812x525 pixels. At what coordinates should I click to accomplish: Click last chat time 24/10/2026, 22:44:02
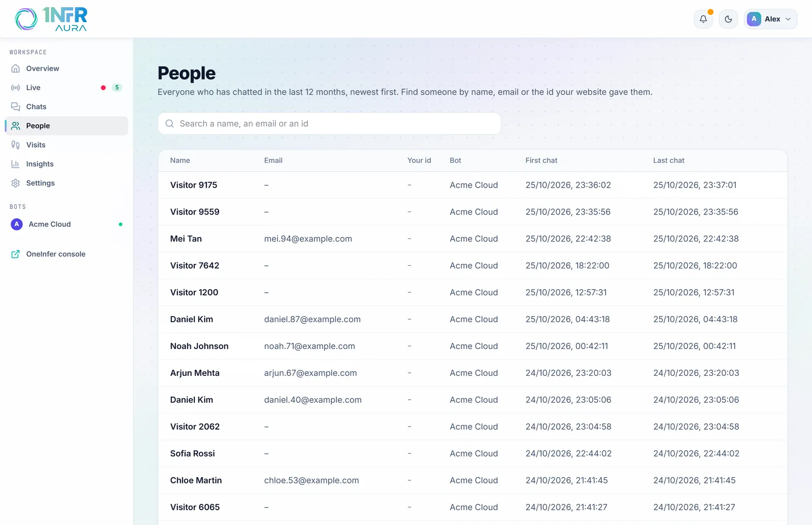pos(696,454)
